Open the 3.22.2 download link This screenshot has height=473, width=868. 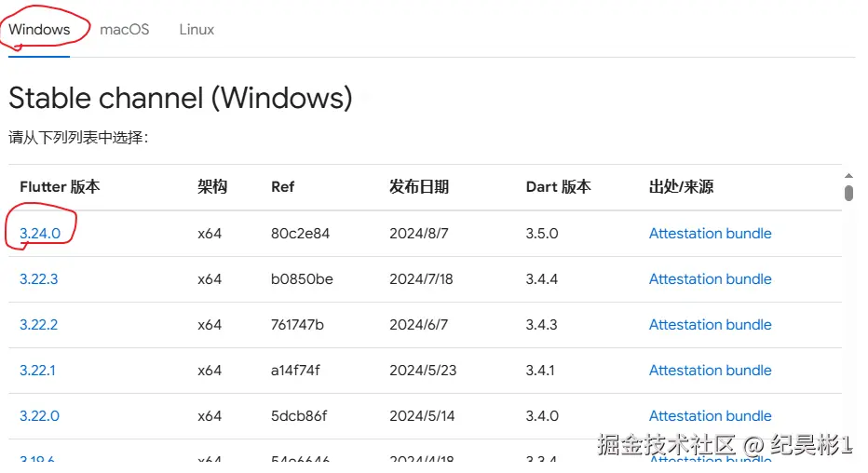point(39,324)
